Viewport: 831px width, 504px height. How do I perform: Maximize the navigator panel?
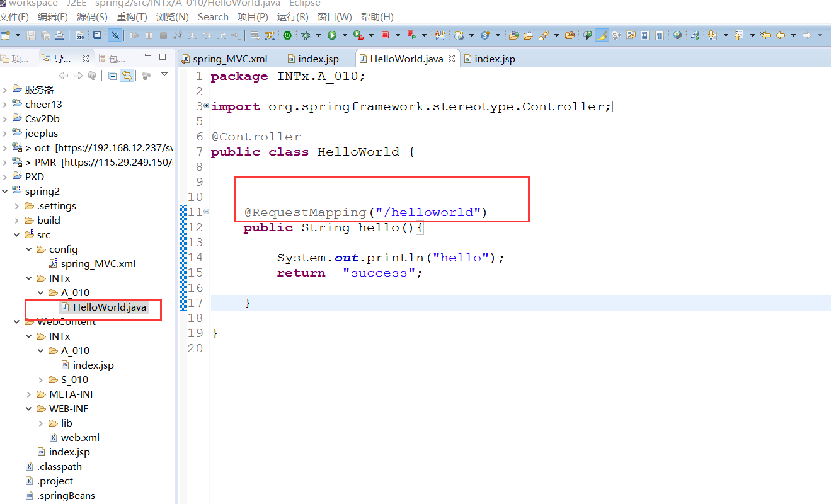click(x=163, y=57)
